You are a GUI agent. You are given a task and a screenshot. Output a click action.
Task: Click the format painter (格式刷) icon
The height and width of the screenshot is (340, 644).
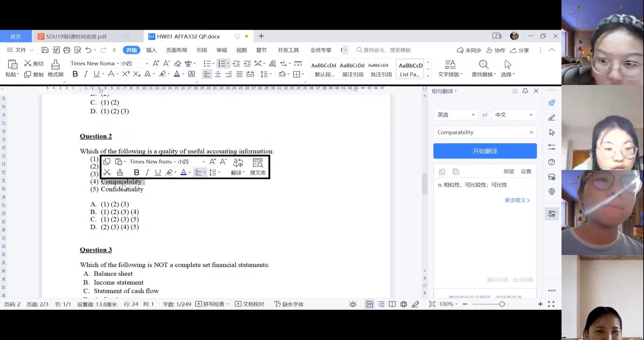55,68
